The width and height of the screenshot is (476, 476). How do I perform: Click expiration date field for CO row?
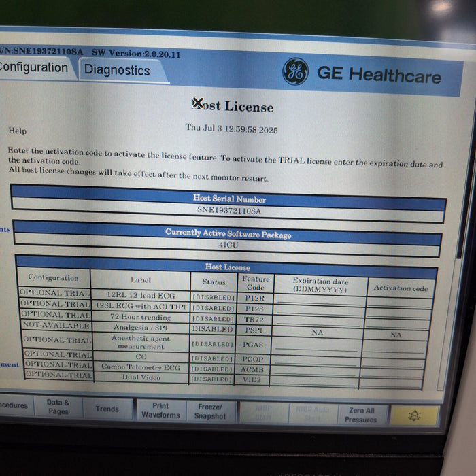tap(315, 360)
